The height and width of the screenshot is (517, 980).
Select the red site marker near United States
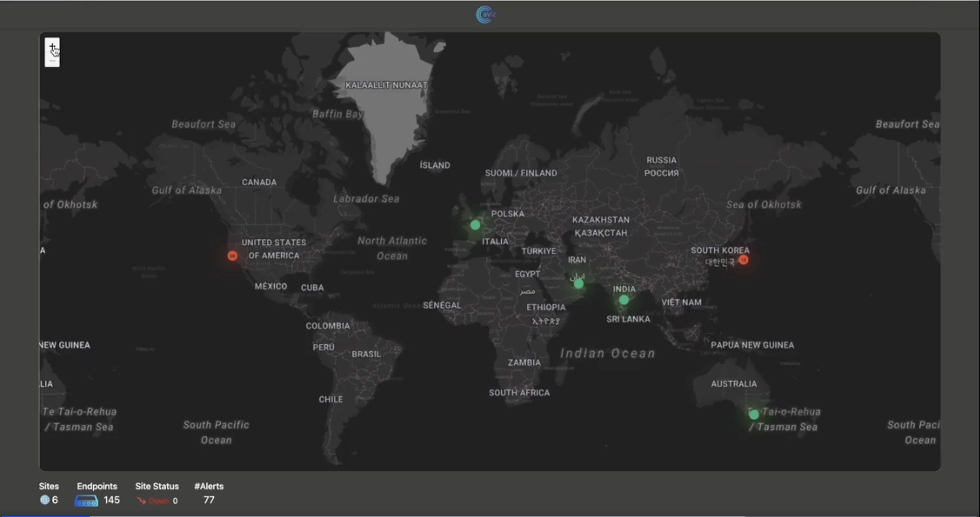point(233,256)
